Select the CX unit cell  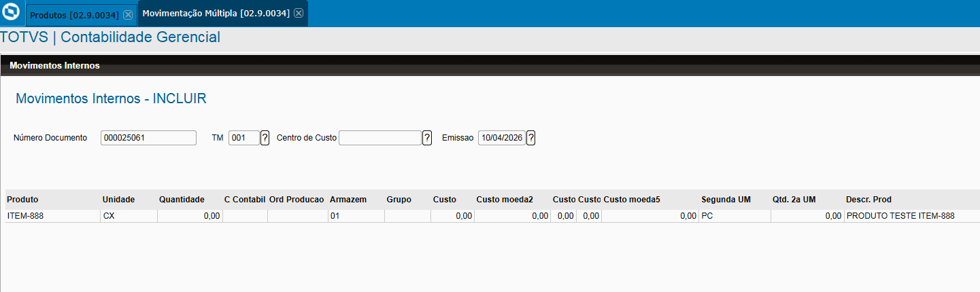coord(129,216)
